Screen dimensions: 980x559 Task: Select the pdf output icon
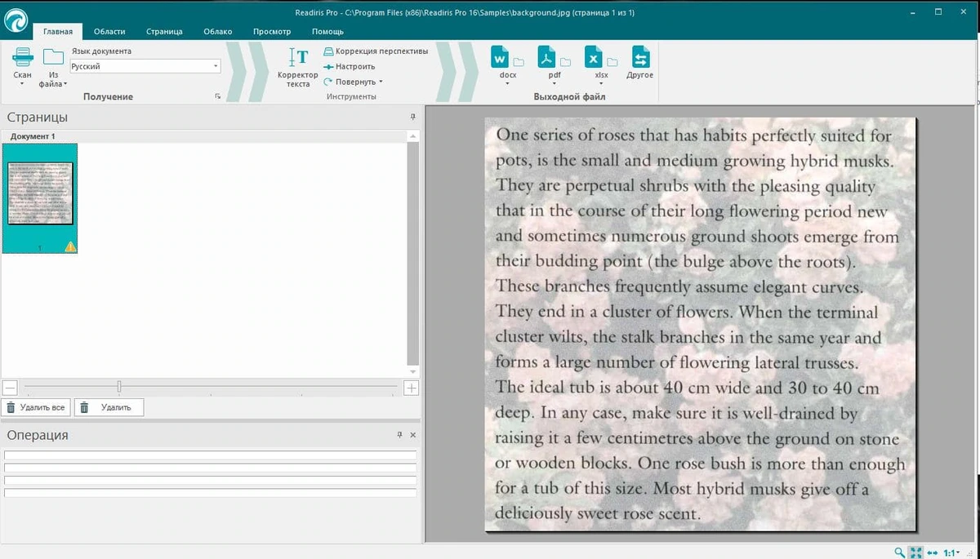coord(546,59)
